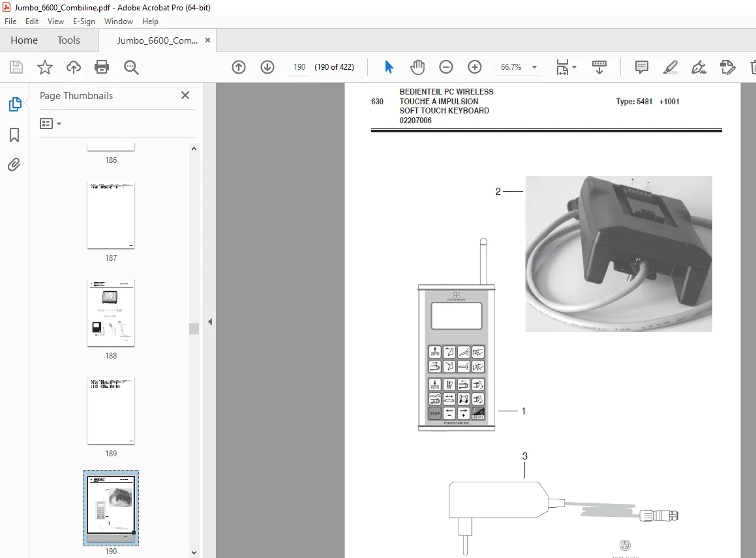The height and width of the screenshot is (558, 756).
Task: Select page 190 thumbnail
Action: pyautogui.click(x=111, y=508)
